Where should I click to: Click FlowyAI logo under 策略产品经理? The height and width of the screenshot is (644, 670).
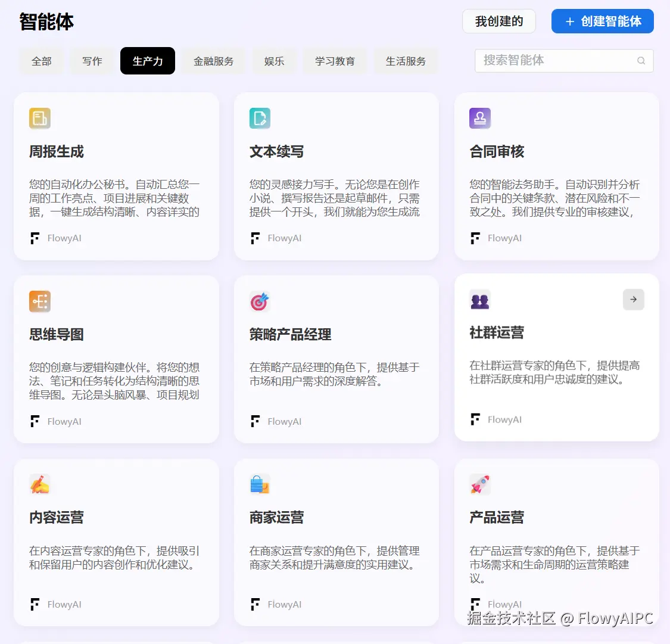click(255, 421)
